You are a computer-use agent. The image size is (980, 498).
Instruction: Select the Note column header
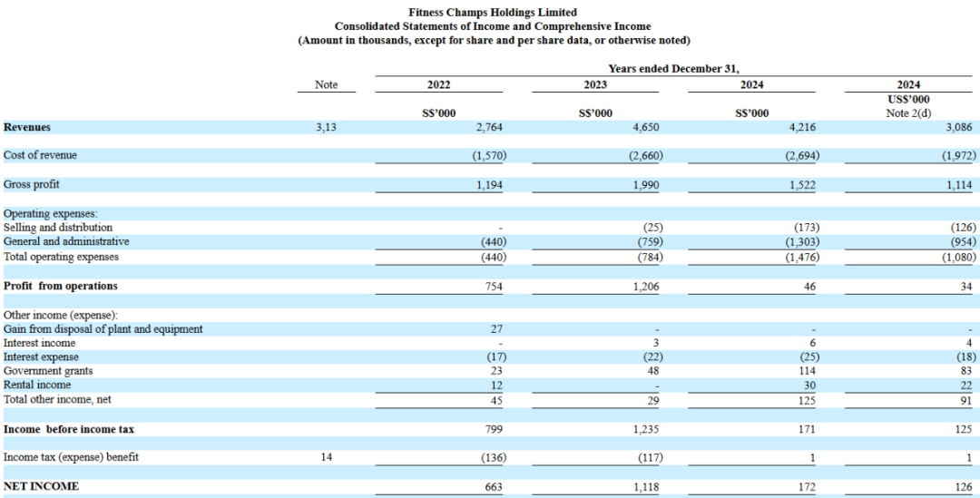pos(326,84)
